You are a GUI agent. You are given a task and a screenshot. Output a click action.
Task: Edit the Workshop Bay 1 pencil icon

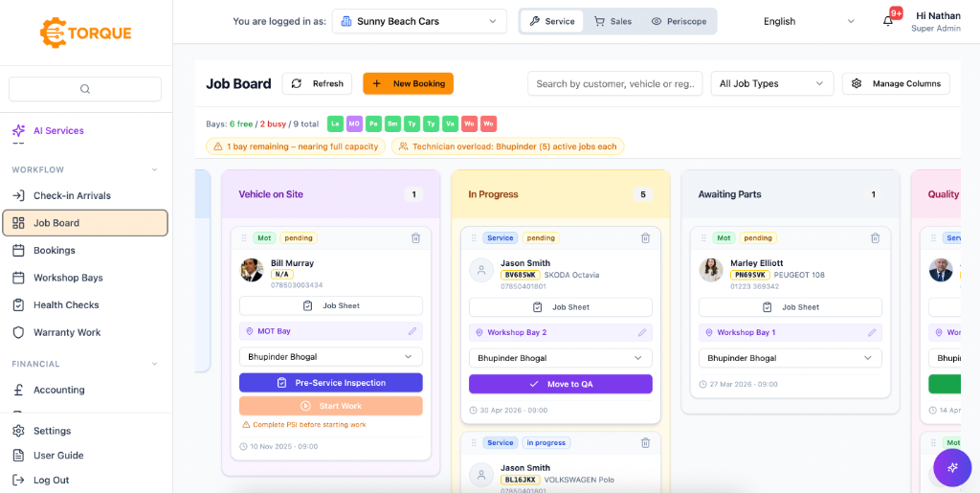pyautogui.click(x=872, y=332)
